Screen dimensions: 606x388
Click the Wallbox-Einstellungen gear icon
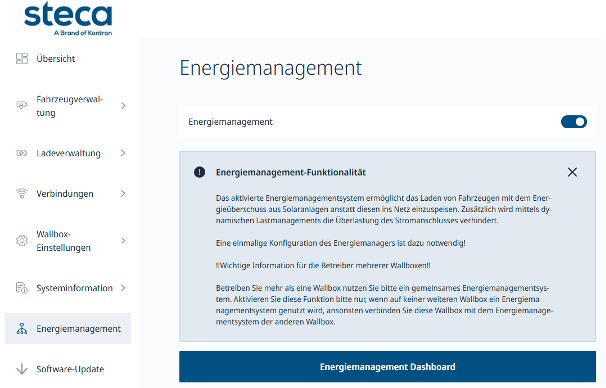(22, 240)
